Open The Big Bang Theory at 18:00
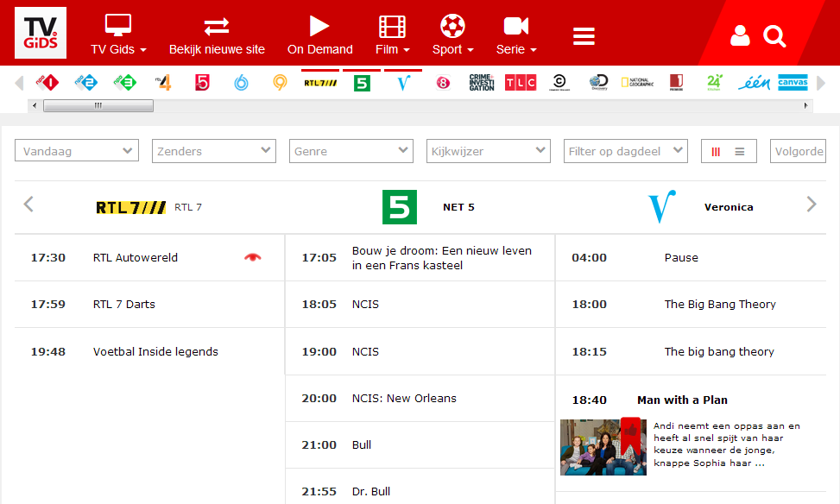 [x=720, y=305]
